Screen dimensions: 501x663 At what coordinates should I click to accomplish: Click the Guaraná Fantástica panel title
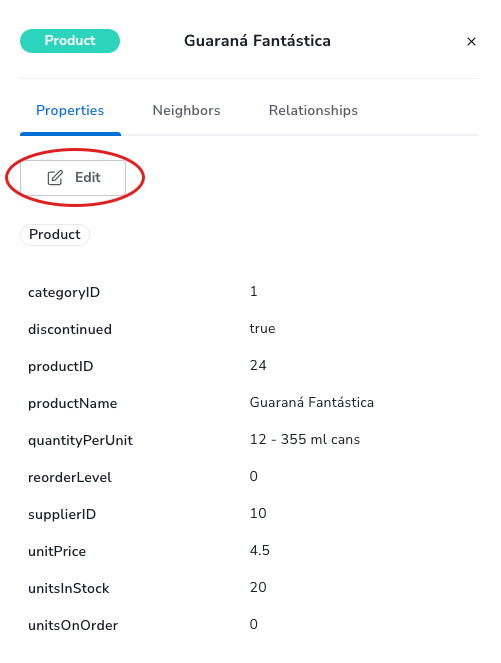coord(257,41)
